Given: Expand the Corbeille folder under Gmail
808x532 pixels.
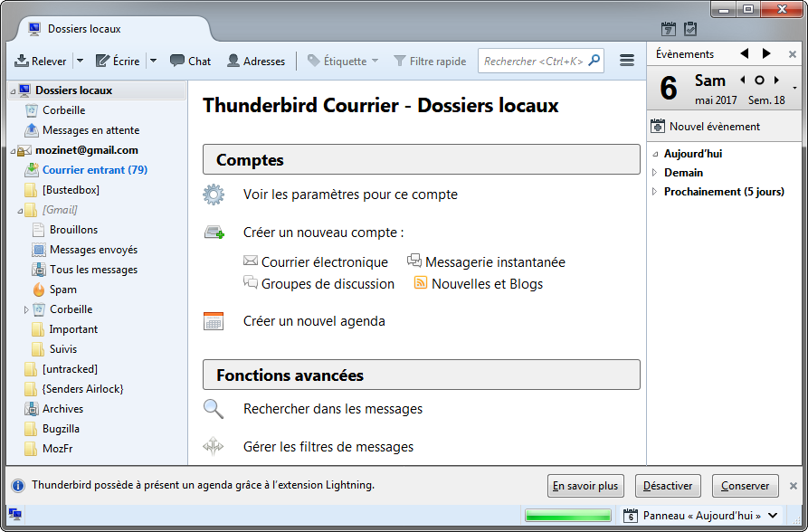Looking at the screenshot, I should pos(26,309).
